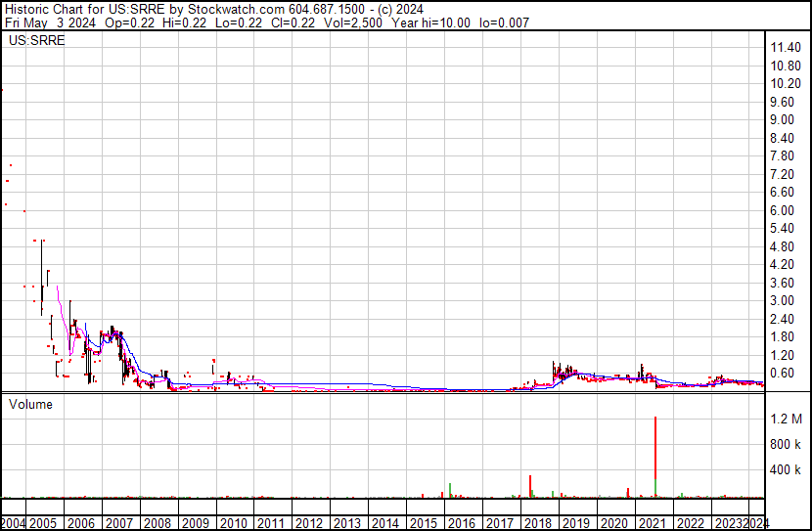The height and width of the screenshot is (531, 812).
Task: Click the Volume panel label
Action: [x=30, y=403]
